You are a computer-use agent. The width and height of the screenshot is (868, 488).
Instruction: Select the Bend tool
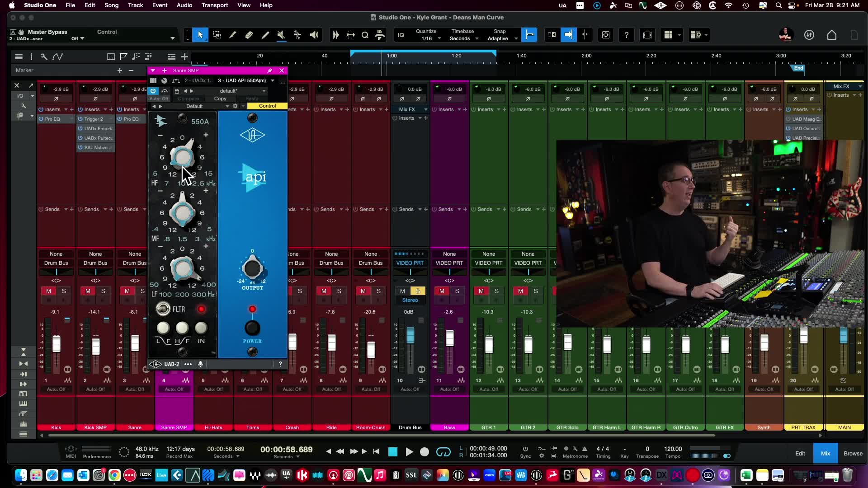297,35
